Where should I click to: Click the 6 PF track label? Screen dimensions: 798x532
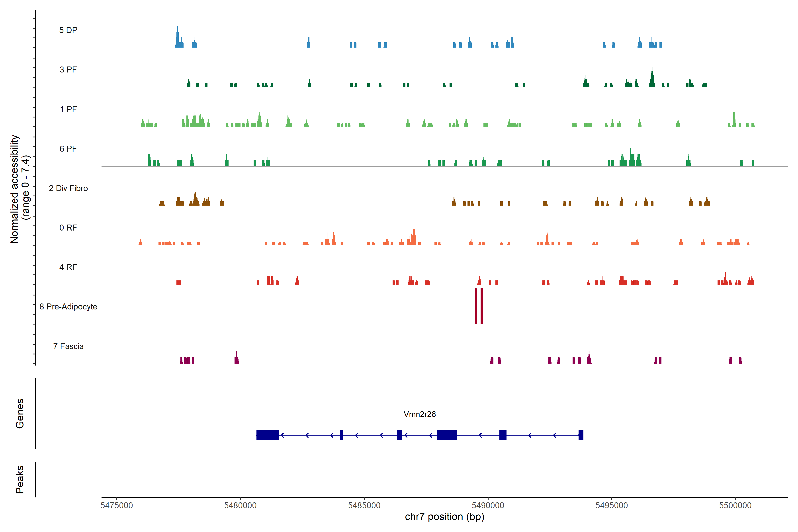click(x=68, y=149)
